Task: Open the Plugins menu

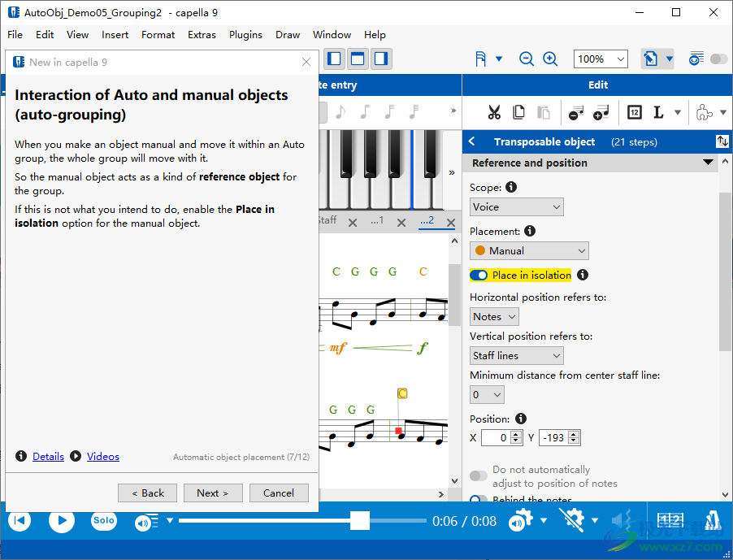Action: (245, 35)
